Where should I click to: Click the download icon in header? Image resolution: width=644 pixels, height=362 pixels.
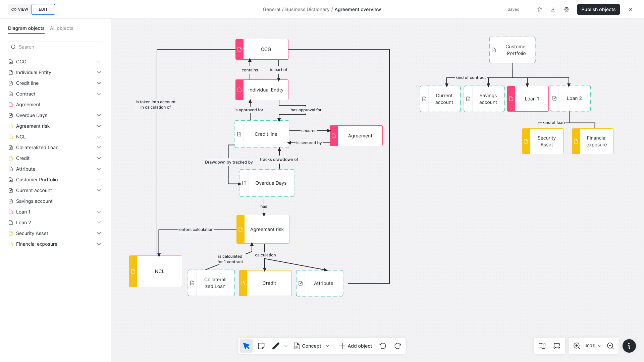click(x=553, y=9)
